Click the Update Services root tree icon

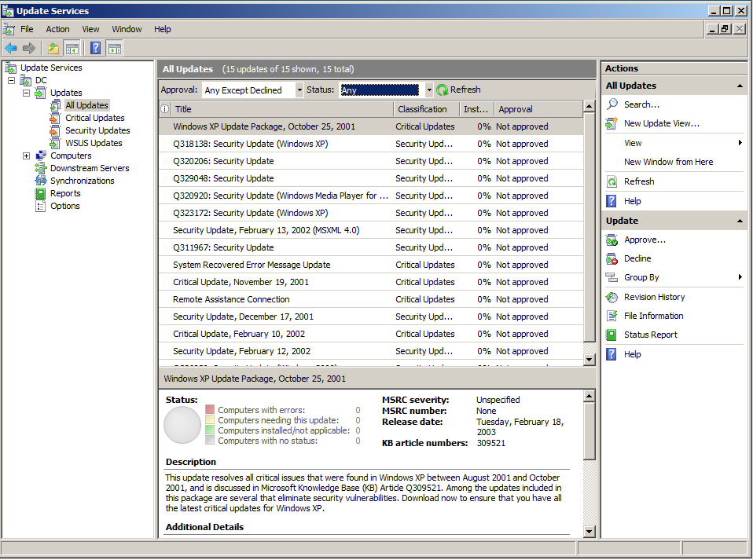tap(11, 68)
